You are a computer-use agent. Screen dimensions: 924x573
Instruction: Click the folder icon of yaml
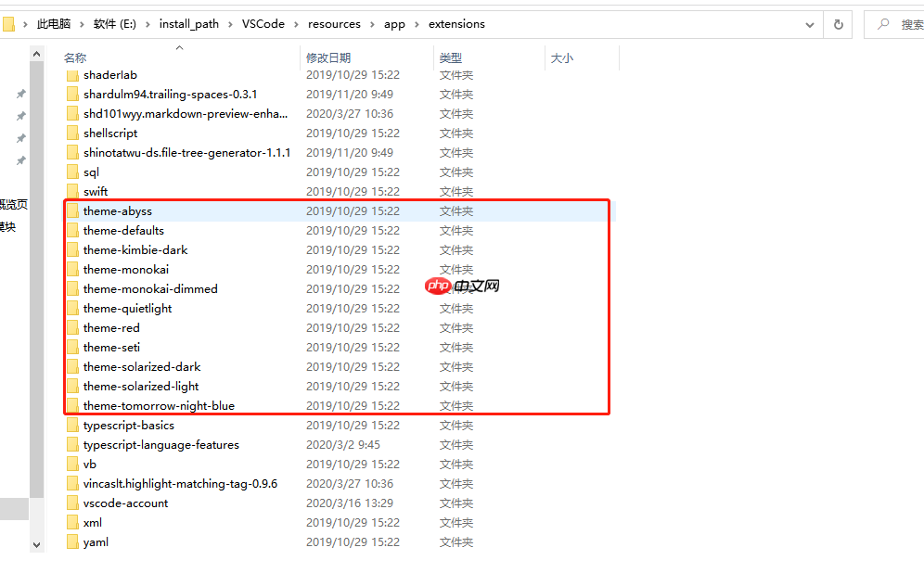coord(72,541)
